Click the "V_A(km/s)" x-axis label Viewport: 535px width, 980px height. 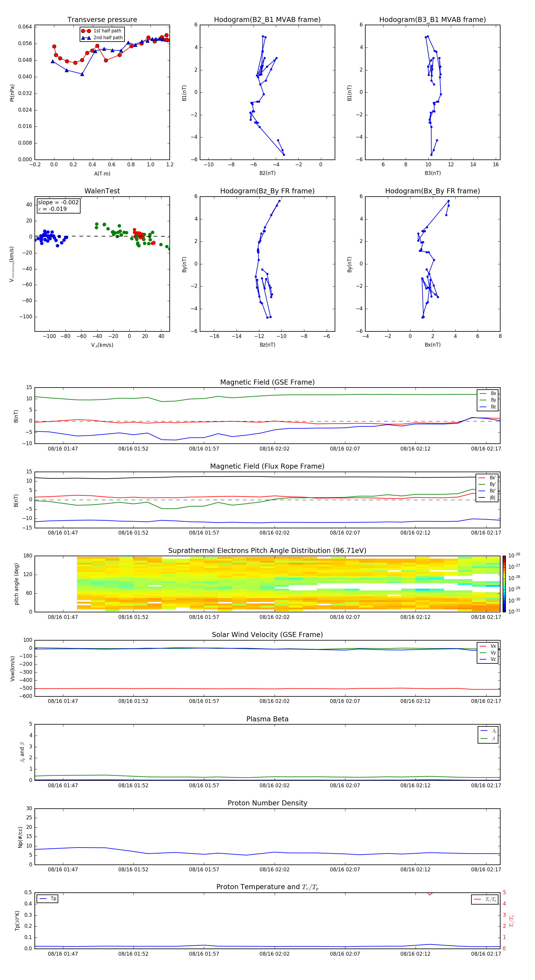pyautogui.click(x=102, y=345)
